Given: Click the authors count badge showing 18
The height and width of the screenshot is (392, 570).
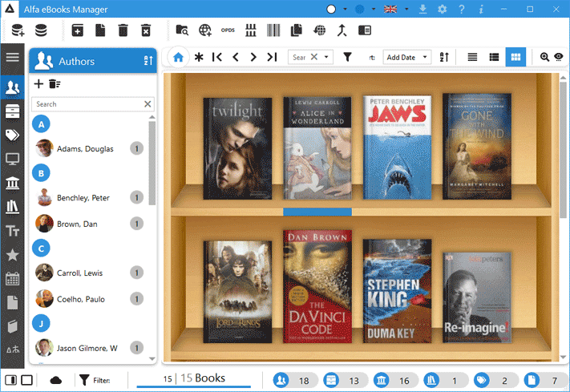Looking at the screenshot, I should click(294, 379).
